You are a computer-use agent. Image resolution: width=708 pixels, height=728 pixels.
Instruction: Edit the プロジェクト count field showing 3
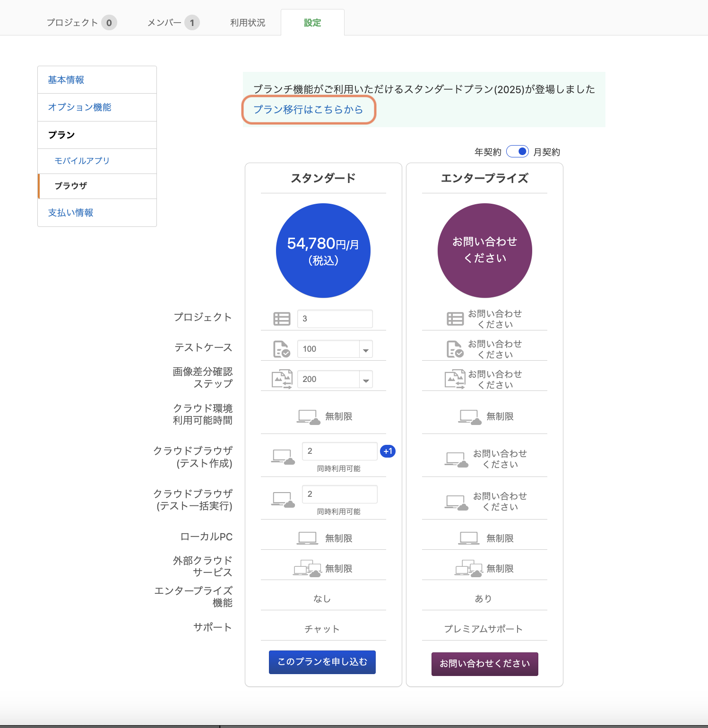click(335, 319)
